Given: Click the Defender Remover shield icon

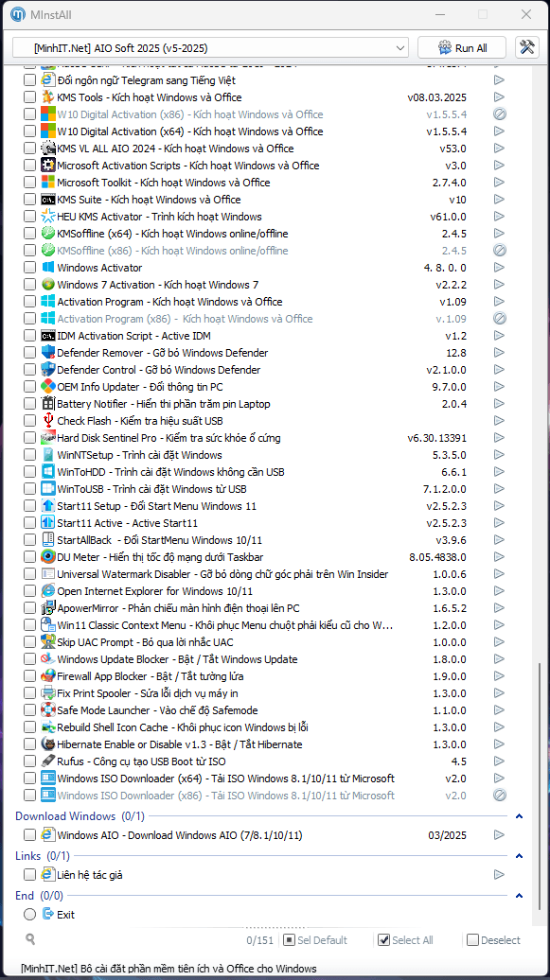Looking at the screenshot, I should 48,353.
